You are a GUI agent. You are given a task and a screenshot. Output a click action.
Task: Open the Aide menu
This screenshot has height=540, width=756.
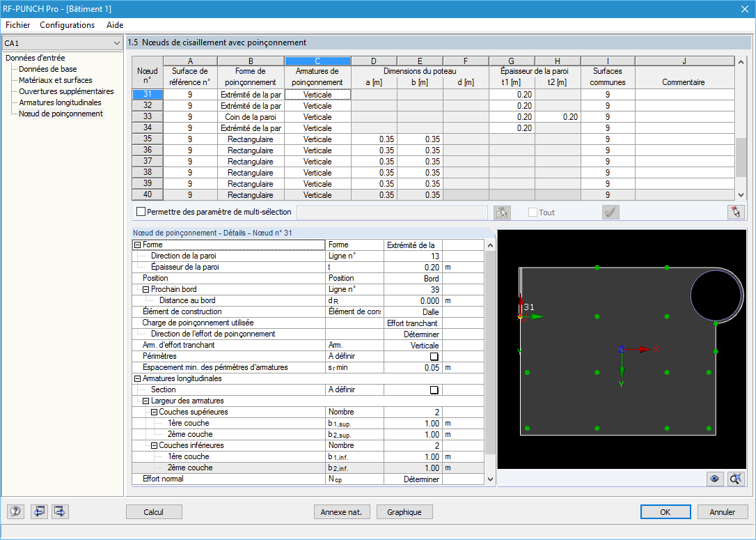tap(115, 25)
